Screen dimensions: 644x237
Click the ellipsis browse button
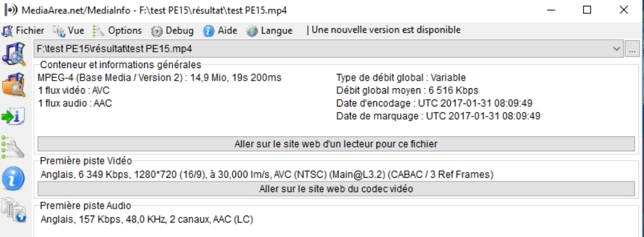[631, 49]
